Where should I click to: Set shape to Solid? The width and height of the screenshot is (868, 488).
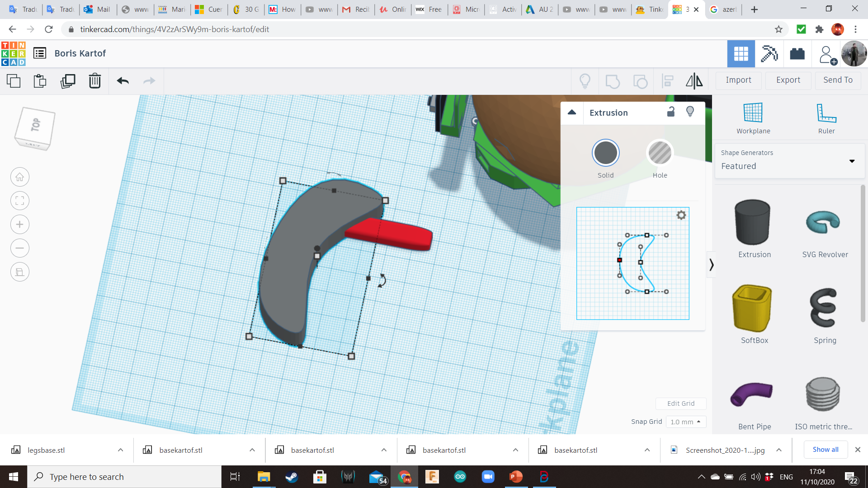coord(605,153)
